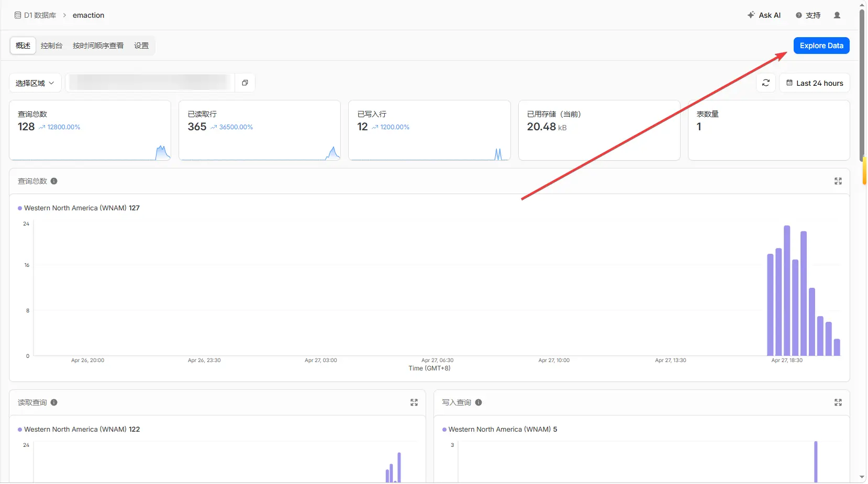Click the refresh metrics icon
The image size is (868, 484).
click(x=765, y=83)
